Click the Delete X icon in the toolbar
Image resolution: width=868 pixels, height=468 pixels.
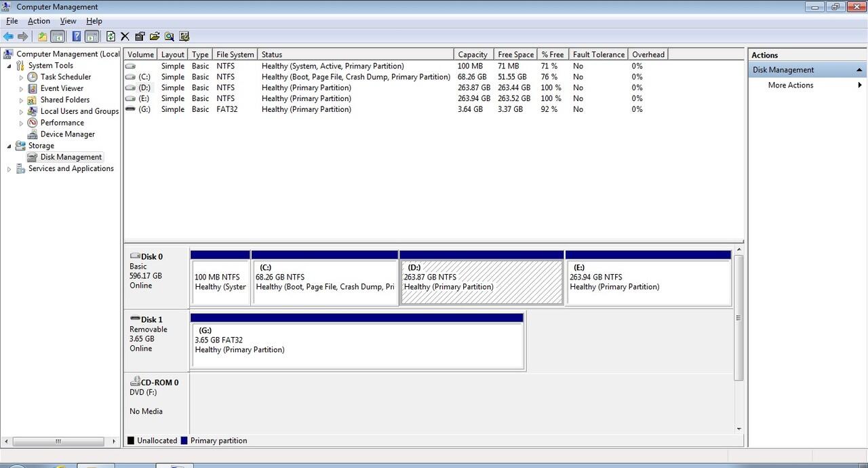click(x=125, y=37)
